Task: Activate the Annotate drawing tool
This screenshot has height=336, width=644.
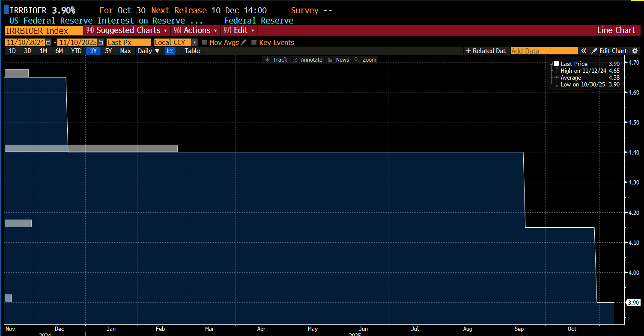Action: coord(307,60)
